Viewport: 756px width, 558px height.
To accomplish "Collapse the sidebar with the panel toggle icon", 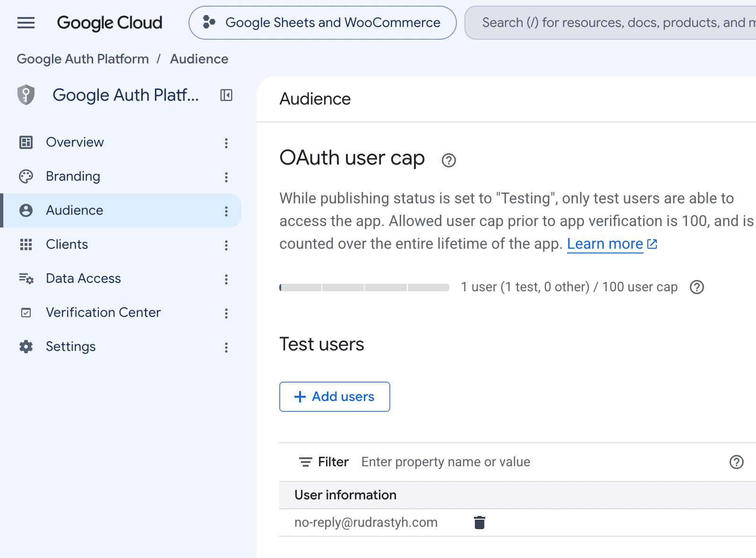I will pyautogui.click(x=226, y=95).
